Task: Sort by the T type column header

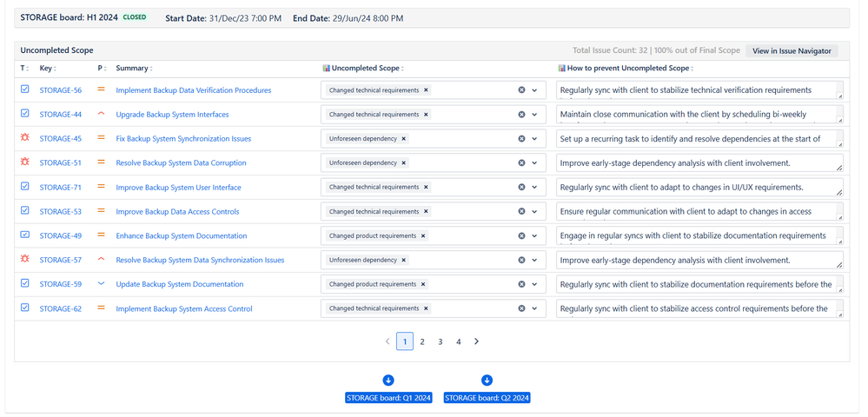Action: [23, 68]
